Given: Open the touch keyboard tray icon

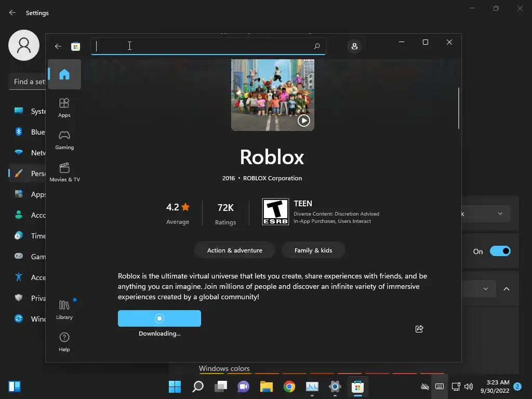Looking at the screenshot, I should coord(440,386).
